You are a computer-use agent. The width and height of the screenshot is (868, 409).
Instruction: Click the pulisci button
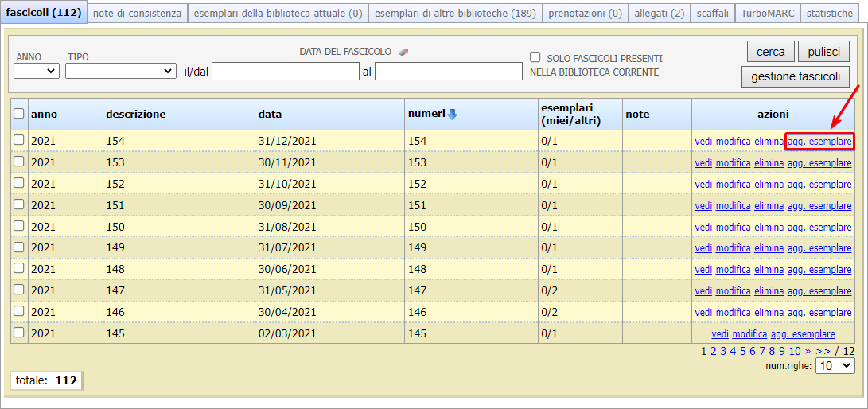click(x=823, y=52)
